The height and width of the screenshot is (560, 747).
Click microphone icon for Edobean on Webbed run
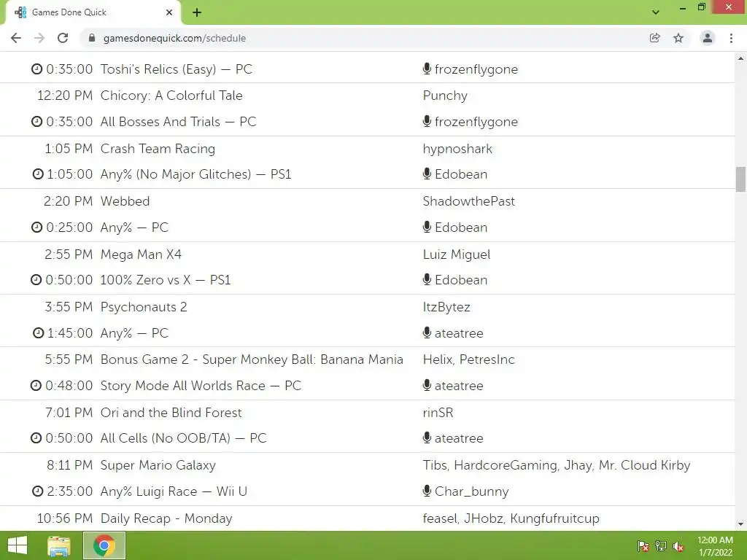pyautogui.click(x=427, y=227)
